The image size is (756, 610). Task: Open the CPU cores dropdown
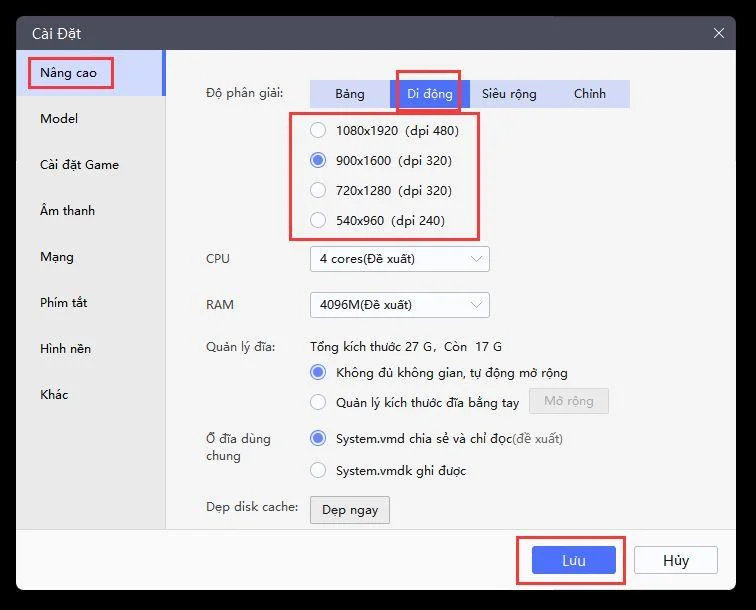400,259
